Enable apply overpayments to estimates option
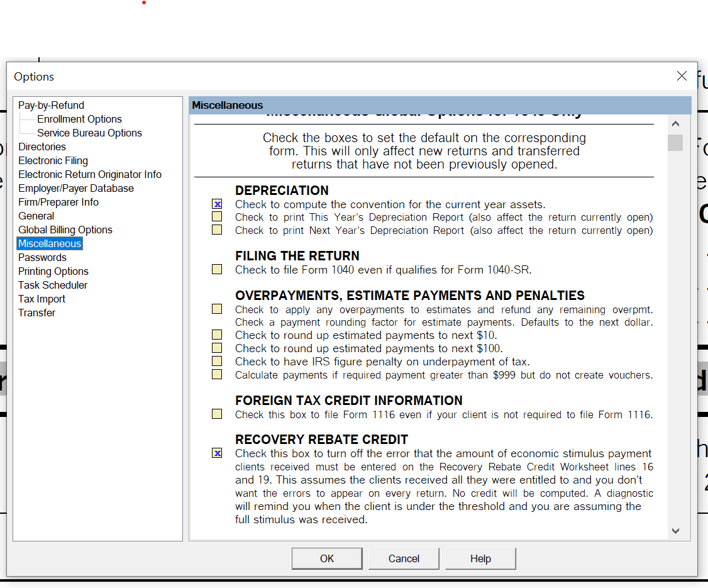708x588 pixels. (x=216, y=309)
